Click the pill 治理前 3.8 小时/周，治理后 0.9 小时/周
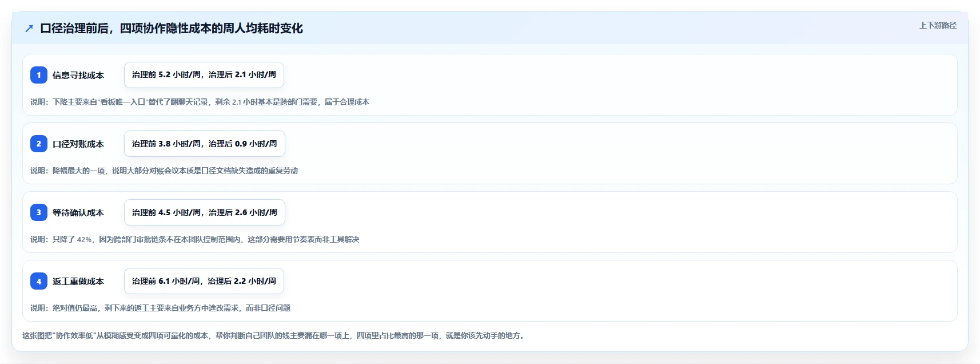Image resolution: width=980 pixels, height=364 pixels. [x=205, y=144]
